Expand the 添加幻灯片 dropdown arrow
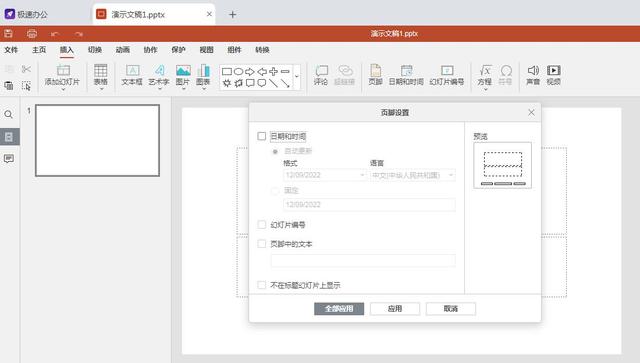Viewport: 640px width, 363px height. (x=63, y=89)
